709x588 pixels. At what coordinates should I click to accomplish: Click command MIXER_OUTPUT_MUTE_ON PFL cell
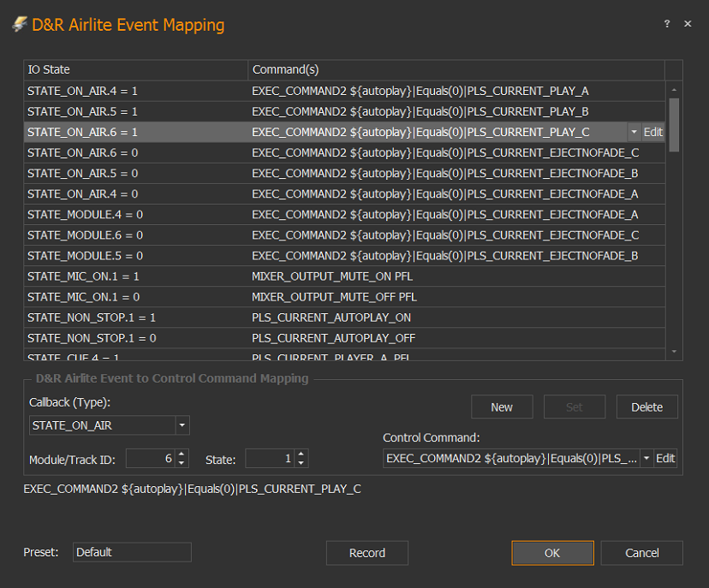point(456,276)
